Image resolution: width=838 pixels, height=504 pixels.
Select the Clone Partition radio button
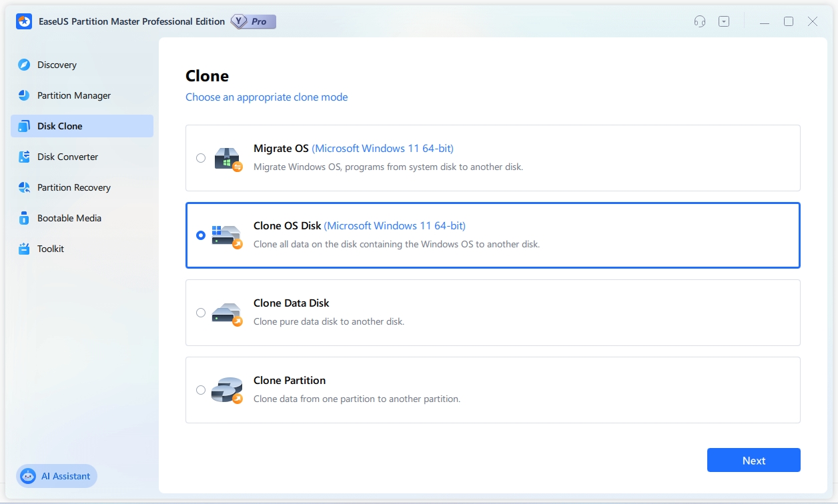[x=201, y=390]
